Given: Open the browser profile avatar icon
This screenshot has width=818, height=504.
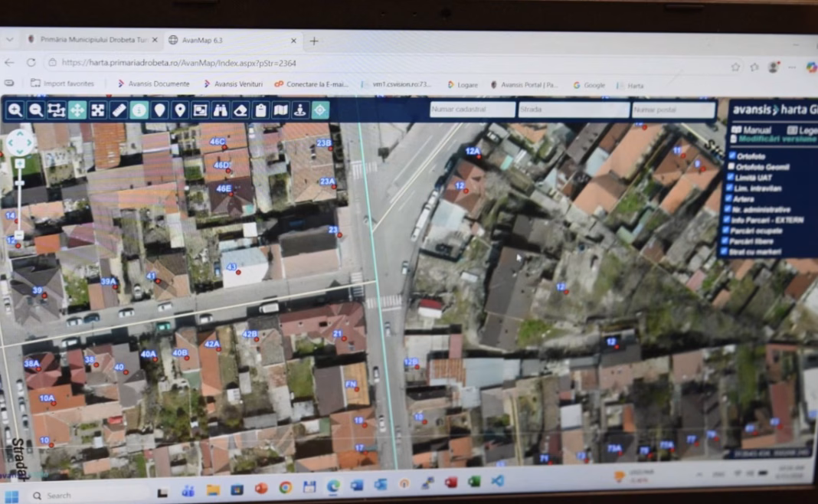Looking at the screenshot, I should tap(773, 67).
